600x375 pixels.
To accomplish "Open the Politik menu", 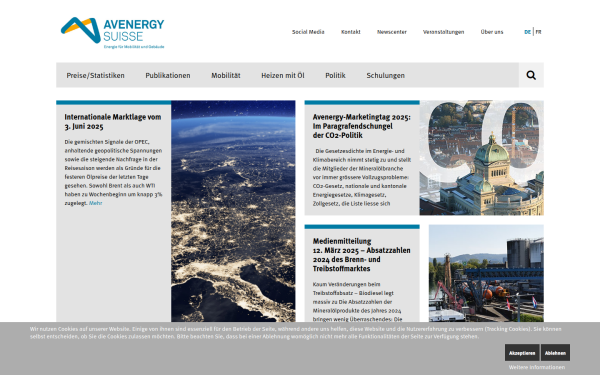I will 335,75.
